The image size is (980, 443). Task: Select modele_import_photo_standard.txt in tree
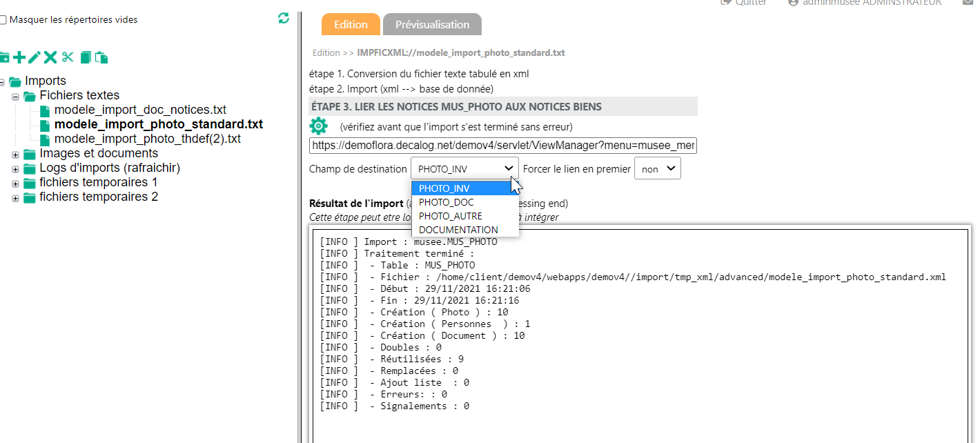(159, 125)
